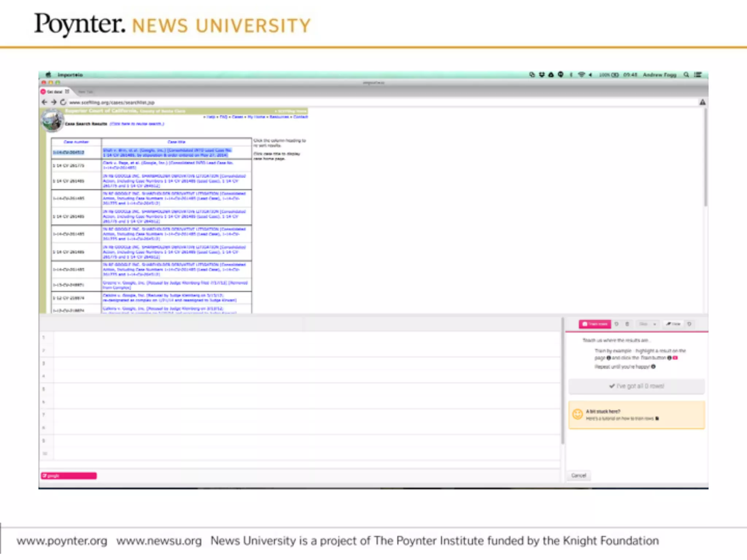The width and height of the screenshot is (747, 560).
Task: Click the Wi-Fi icon in menu bar
Action: (581, 75)
